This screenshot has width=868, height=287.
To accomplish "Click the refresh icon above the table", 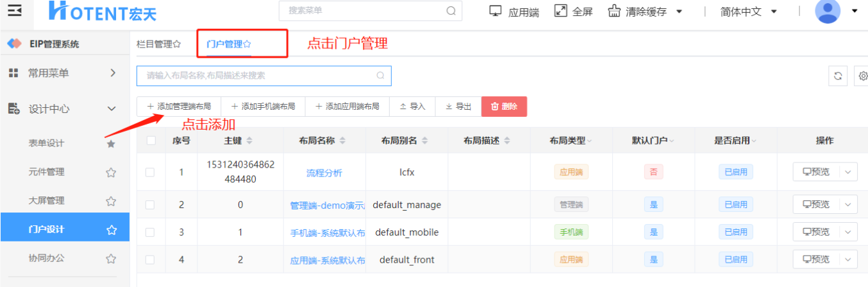I will tap(837, 76).
